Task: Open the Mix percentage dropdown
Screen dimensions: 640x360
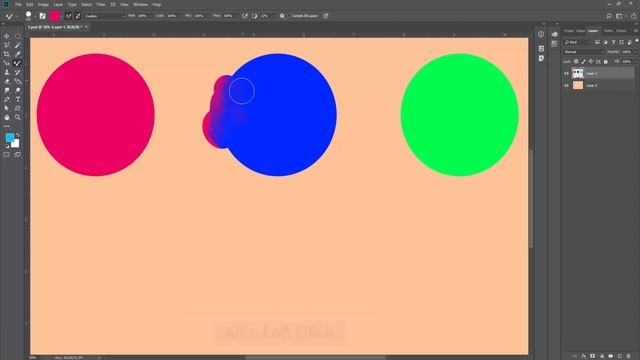Action: tap(208, 16)
